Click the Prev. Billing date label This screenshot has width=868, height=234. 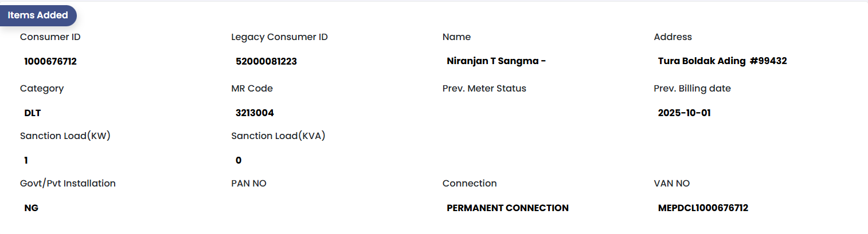pos(692,89)
